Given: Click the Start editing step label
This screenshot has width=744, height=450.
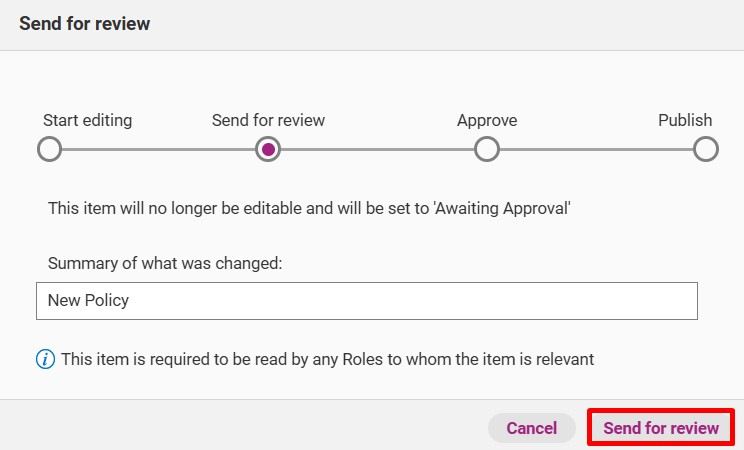Looking at the screenshot, I should pos(88,120).
